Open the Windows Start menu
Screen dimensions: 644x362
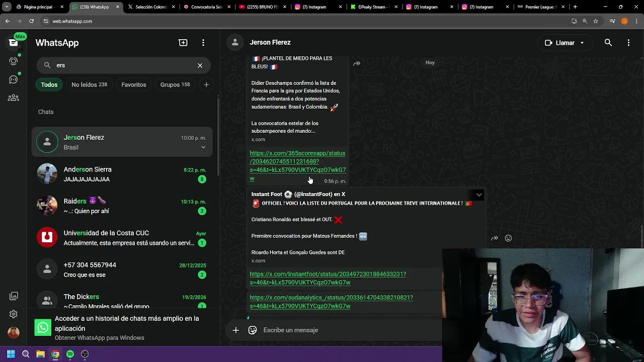click(x=11, y=354)
